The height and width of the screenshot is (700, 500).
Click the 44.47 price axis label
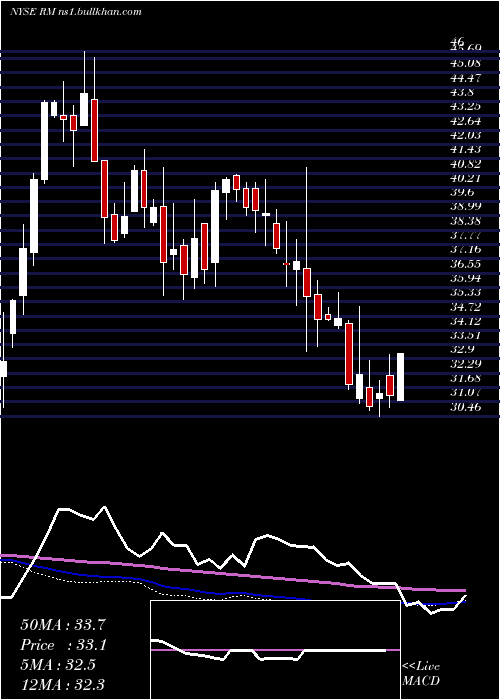click(466, 78)
